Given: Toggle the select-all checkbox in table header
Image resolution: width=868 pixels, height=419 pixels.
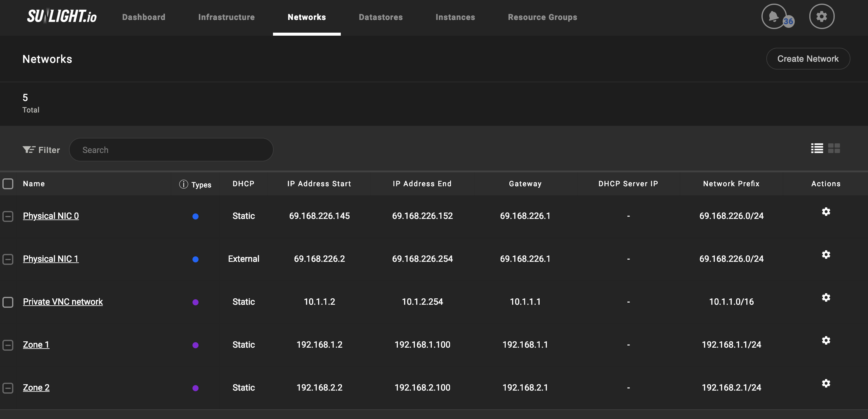Looking at the screenshot, I should point(8,184).
